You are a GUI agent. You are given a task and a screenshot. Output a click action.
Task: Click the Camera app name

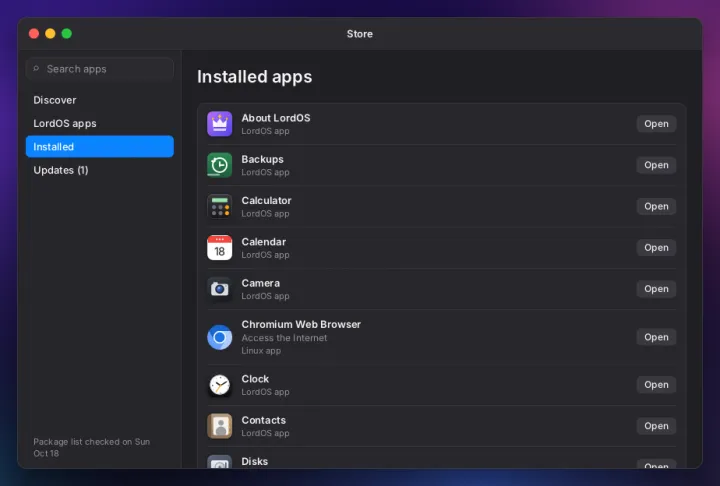pyautogui.click(x=260, y=283)
